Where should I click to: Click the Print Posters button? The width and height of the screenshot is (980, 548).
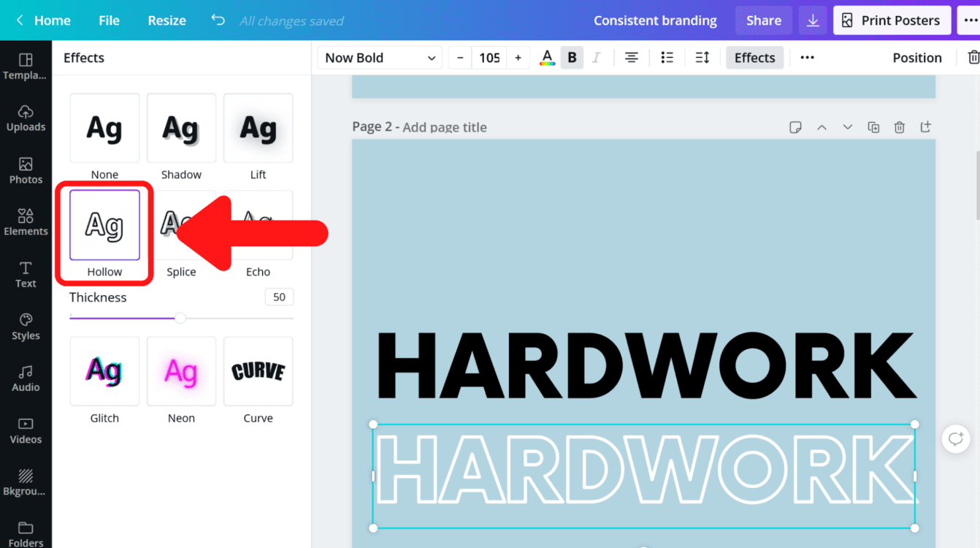tap(892, 20)
